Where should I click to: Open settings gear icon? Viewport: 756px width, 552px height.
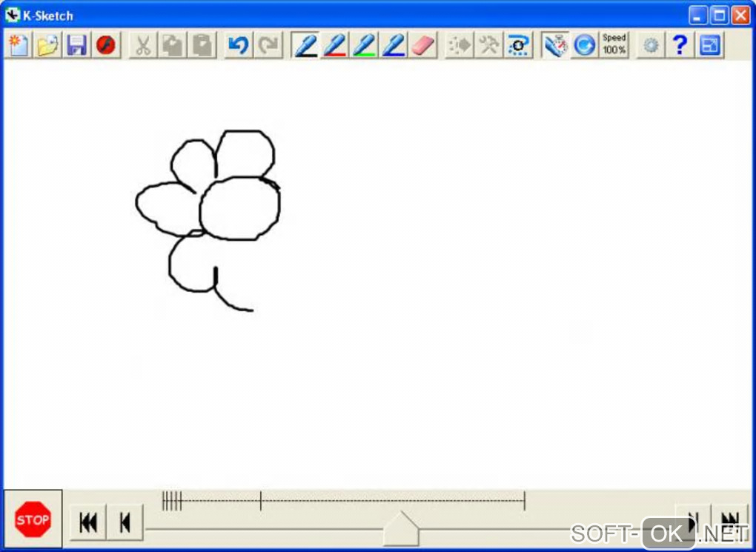tap(651, 46)
